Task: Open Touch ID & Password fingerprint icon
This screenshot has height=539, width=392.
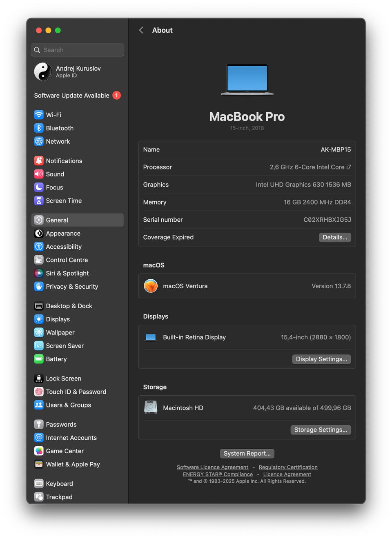Action: point(39,392)
